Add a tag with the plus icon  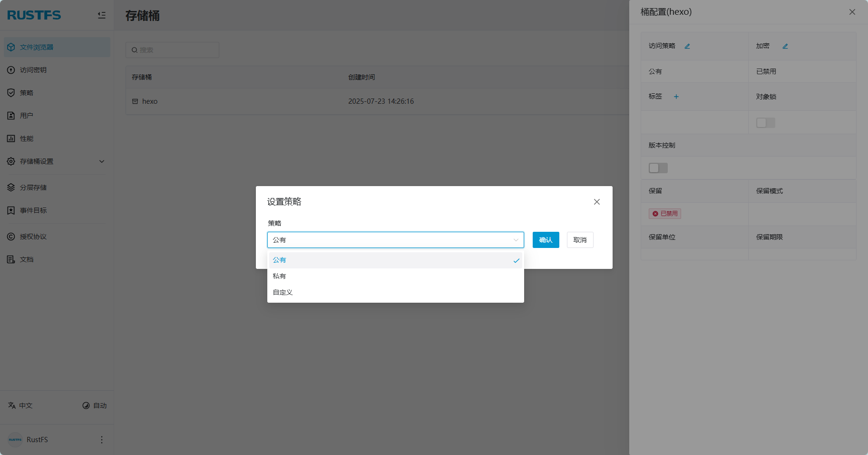click(676, 97)
